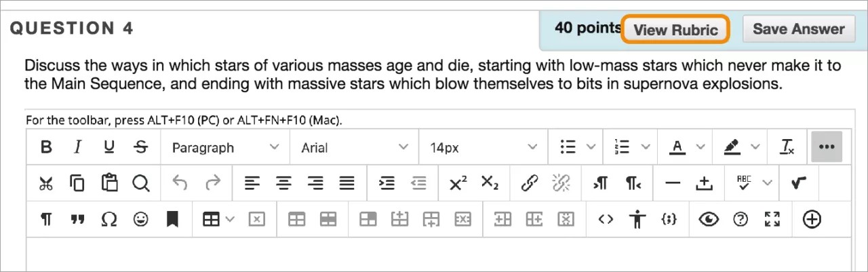Run the accessibility checker

[637, 219]
